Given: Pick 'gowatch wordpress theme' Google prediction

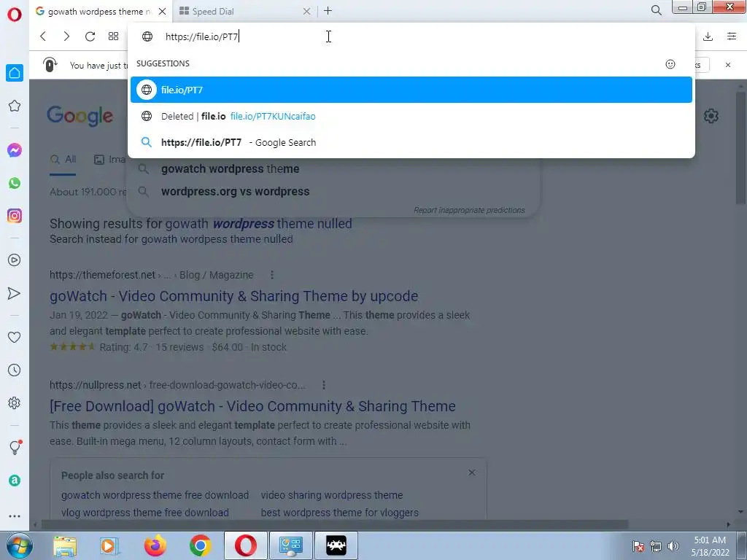Looking at the screenshot, I should 230,169.
